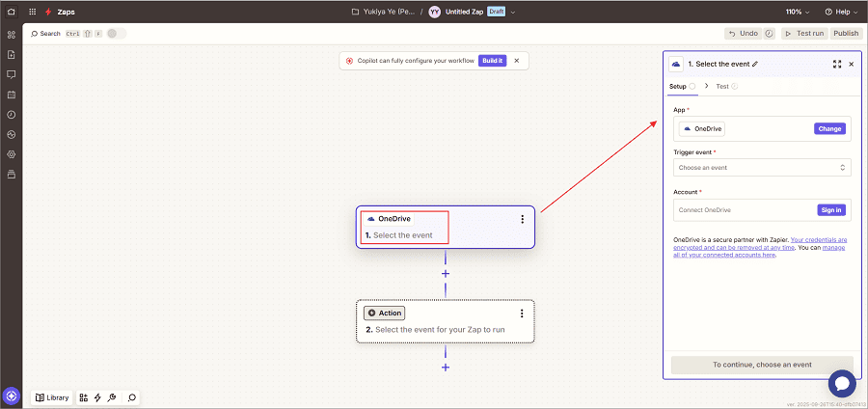Sign in to connect OneDrive account
The image size is (868, 409).
click(831, 210)
